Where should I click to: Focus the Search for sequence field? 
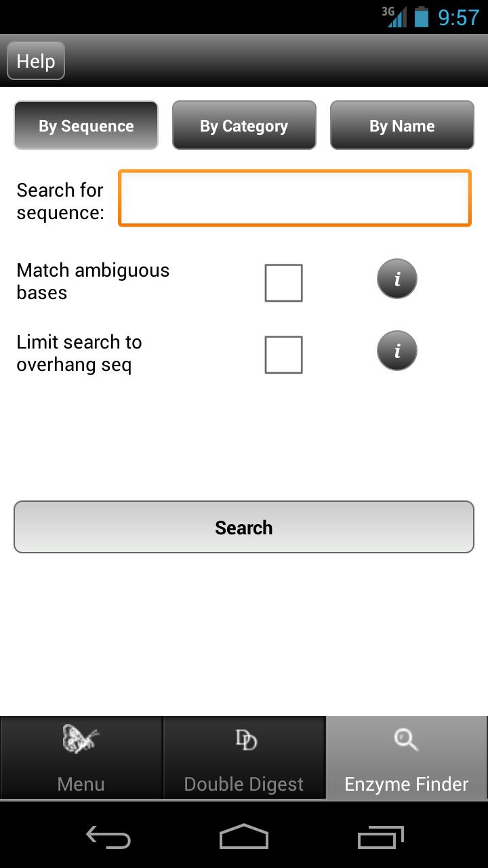(295, 198)
